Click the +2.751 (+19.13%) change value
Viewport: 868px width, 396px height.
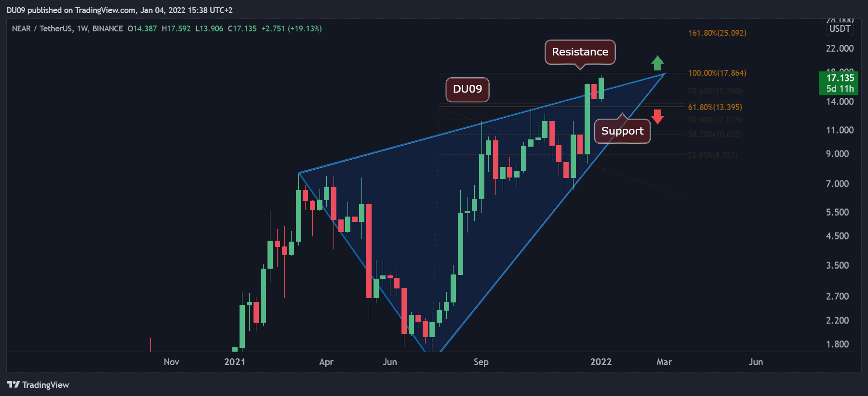click(292, 29)
